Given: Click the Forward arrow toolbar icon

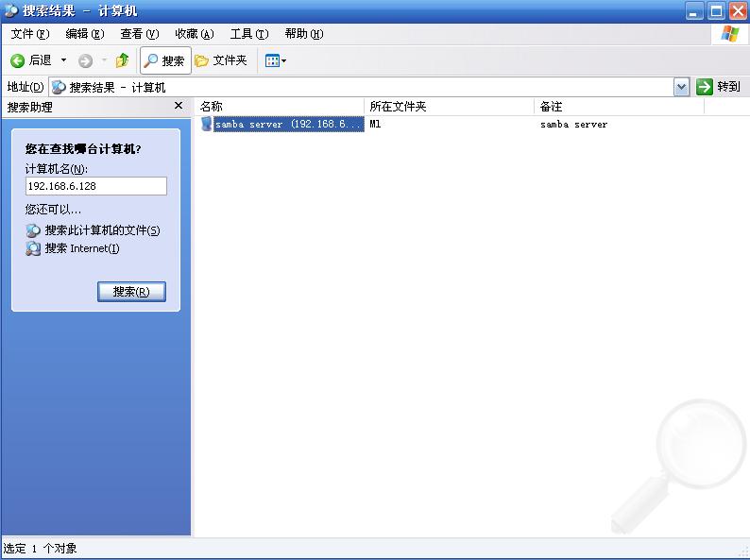Looking at the screenshot, I should click(x=85, y=60).
